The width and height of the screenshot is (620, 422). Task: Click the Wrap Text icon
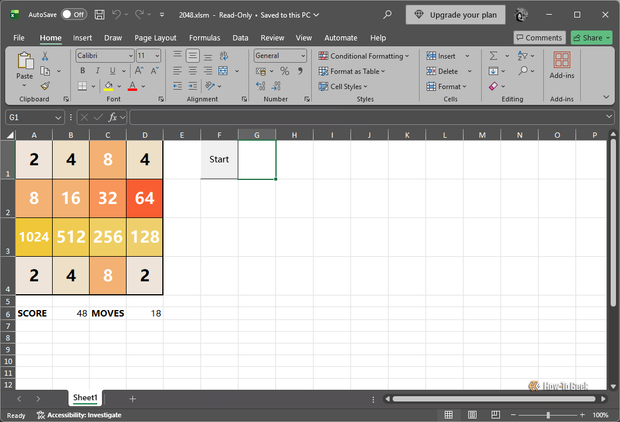tap(223, 56)
